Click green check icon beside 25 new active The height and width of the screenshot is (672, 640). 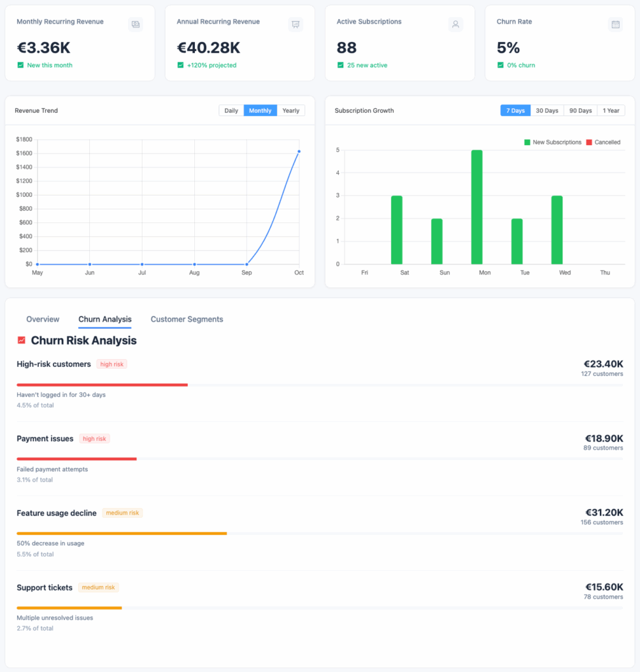pyautogui.click(x=340, y=65)
